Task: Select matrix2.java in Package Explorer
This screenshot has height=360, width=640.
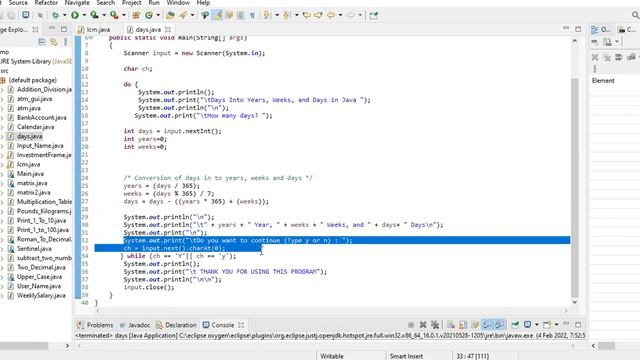Action: 33,192
